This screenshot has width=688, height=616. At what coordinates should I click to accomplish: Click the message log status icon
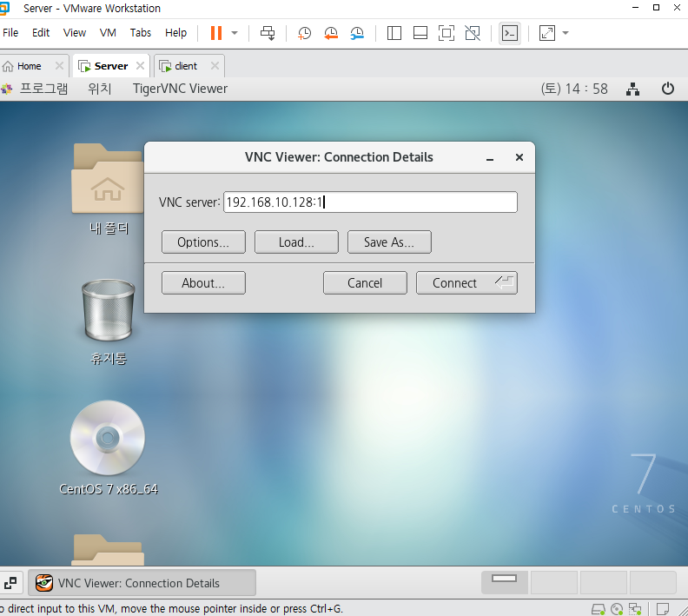click(663, 609)
